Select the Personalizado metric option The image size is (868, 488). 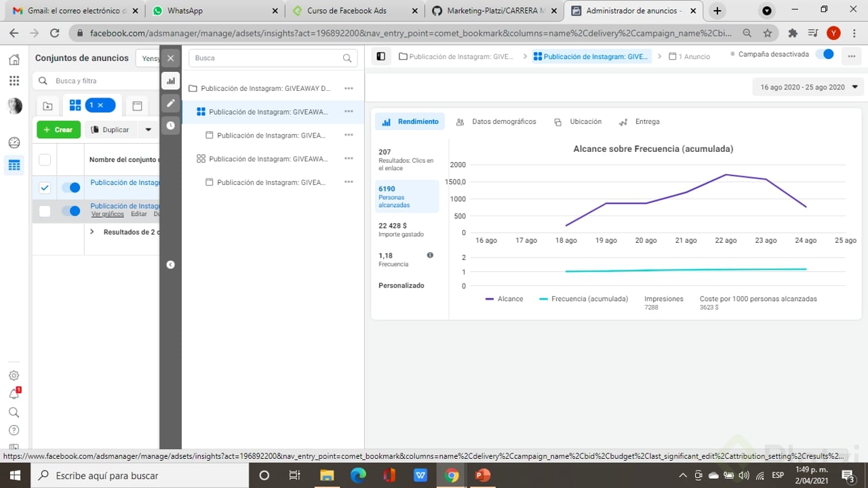pyautogui.click(x=401, y=285)
